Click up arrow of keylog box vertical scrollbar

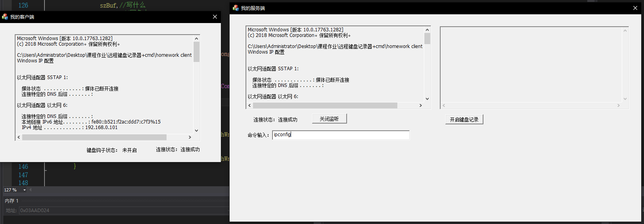[625, 31]
